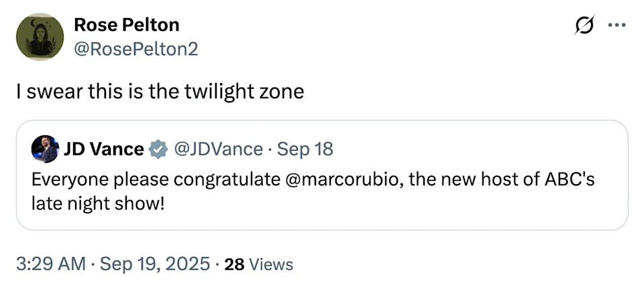Select the JD Vance name in quote
This screenshot has width=644, height=286.
103,149
